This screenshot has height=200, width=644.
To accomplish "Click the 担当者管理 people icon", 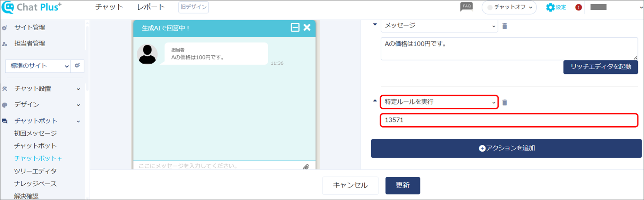I will point(5,44).
